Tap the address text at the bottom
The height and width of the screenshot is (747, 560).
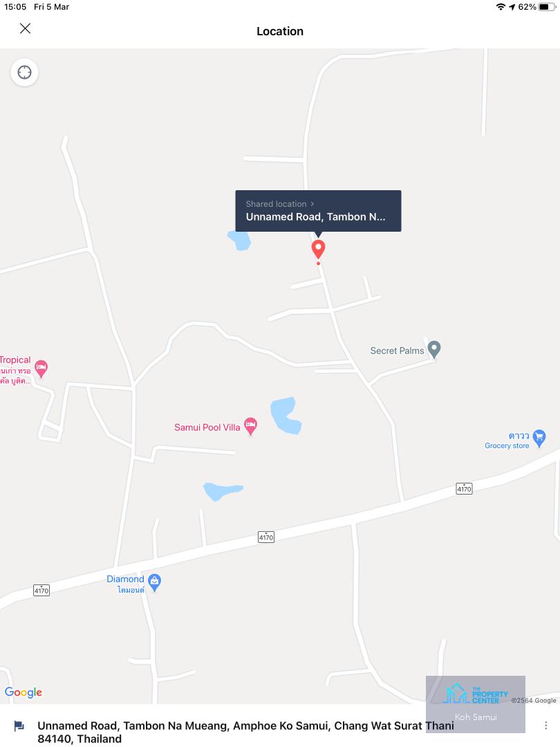(x=245, y=732)
